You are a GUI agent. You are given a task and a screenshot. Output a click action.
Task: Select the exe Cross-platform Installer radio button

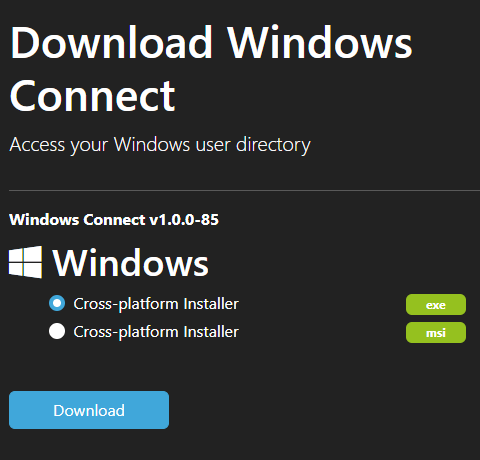(57, 303)
